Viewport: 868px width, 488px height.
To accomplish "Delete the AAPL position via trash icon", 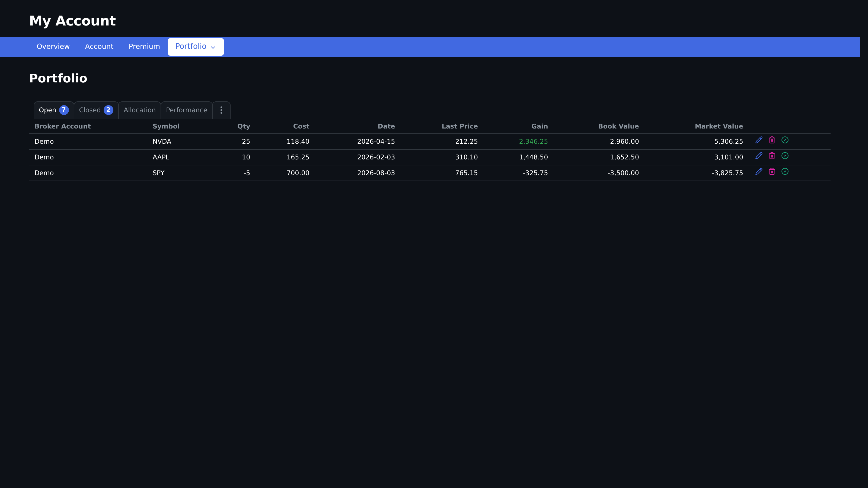I will point(772,156).
